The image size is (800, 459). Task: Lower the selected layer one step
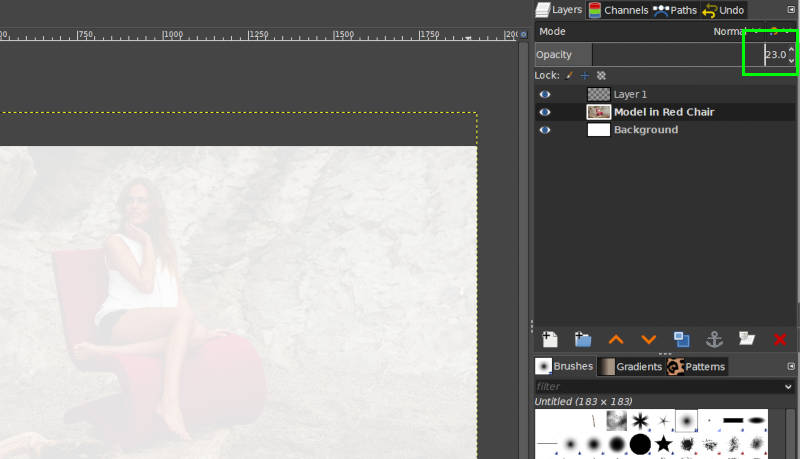click(x=648, y=339)
